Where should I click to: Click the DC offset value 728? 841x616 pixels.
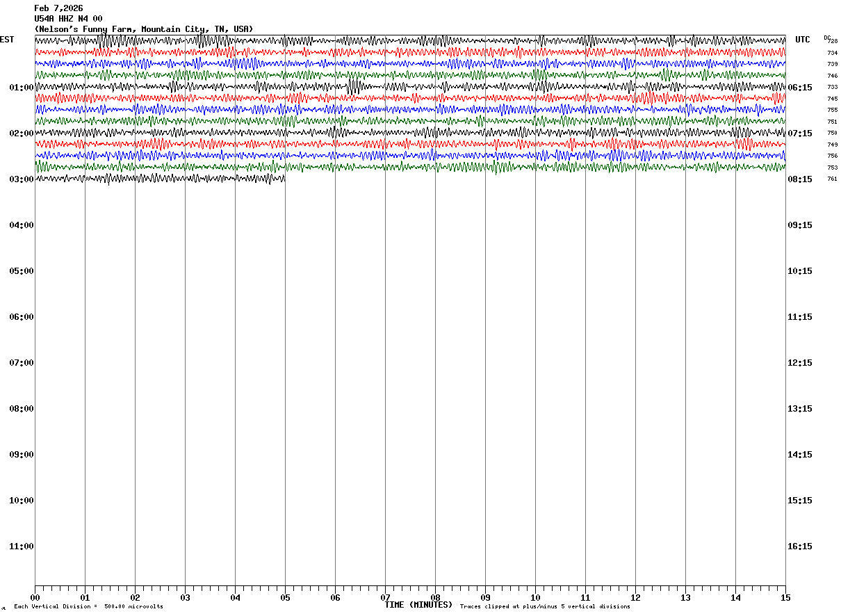pos(833,42)
